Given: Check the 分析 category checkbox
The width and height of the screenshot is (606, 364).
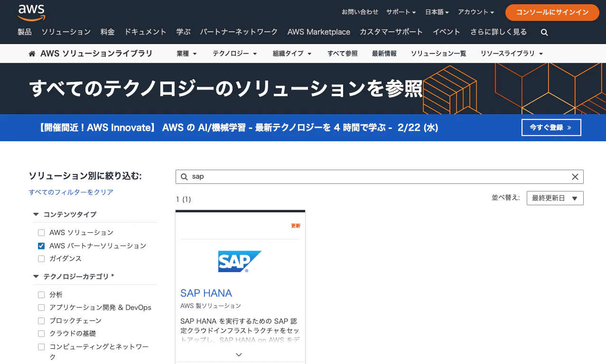Looking at the screenshot, I should pyautogui.click(x=41, y=295).
